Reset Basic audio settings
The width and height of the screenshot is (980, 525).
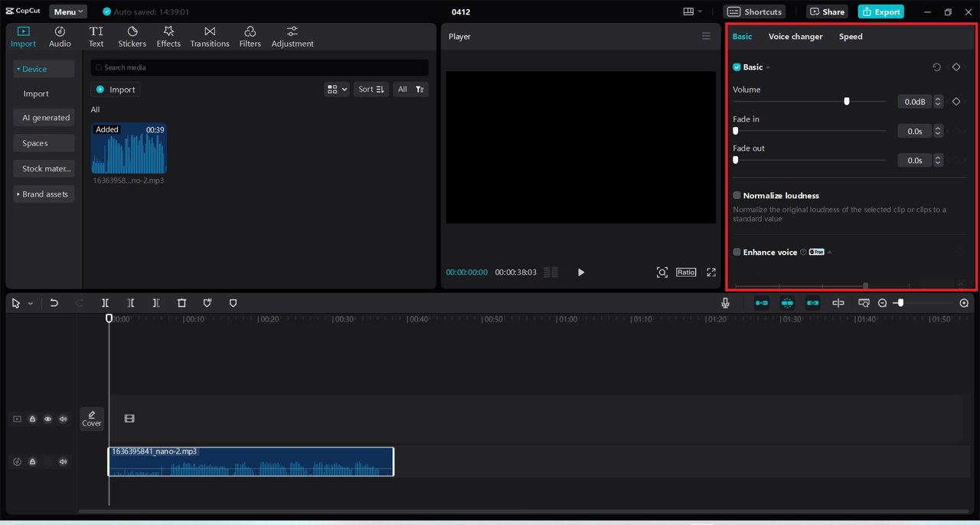(936, 67)
